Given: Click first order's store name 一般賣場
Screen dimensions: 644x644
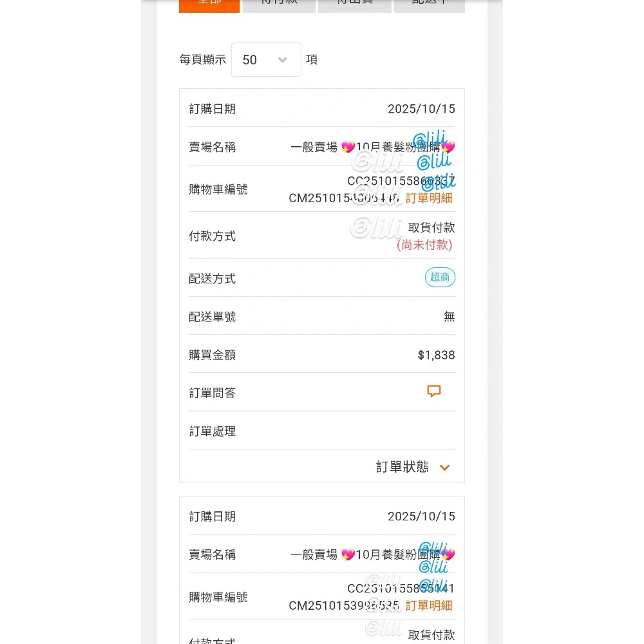Looking at the screenshot, I should click(314, 147).
